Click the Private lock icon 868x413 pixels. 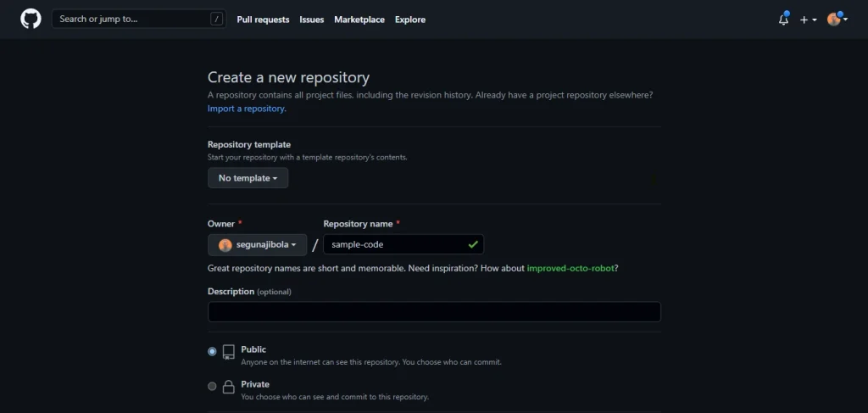pyautogui.click(x=229, y=387)
